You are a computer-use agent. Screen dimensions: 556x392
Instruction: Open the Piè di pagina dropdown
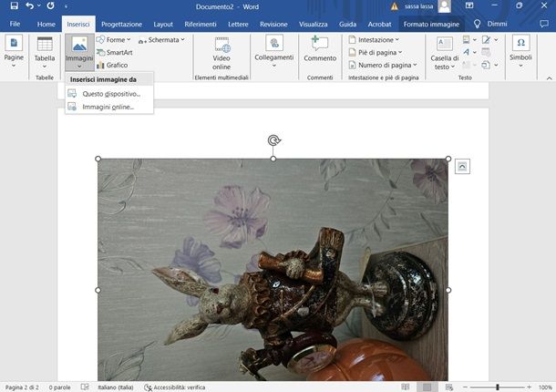pyautogui.click(x=376, y=53)
